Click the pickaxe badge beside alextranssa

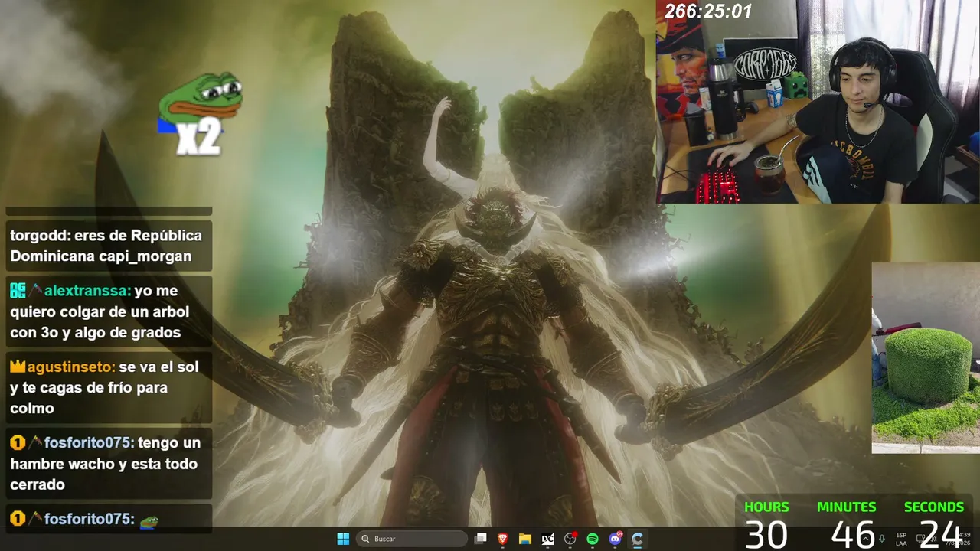click(x=35, y=291)
